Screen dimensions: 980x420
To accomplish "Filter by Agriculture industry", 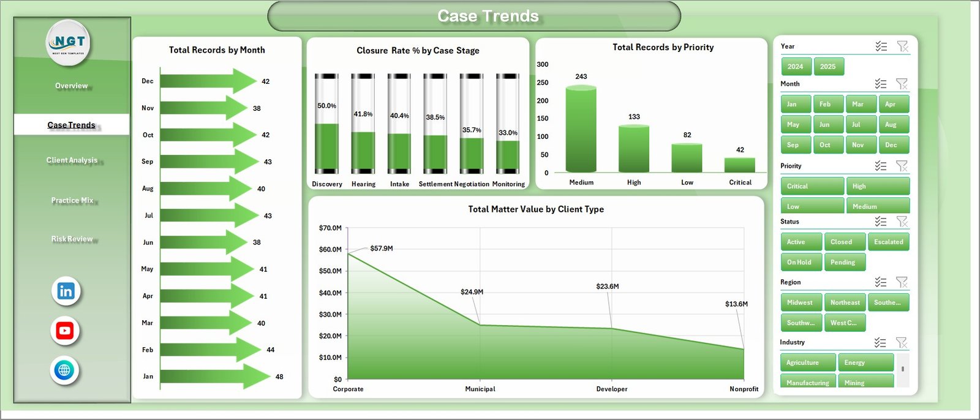I will coord(809,362).
